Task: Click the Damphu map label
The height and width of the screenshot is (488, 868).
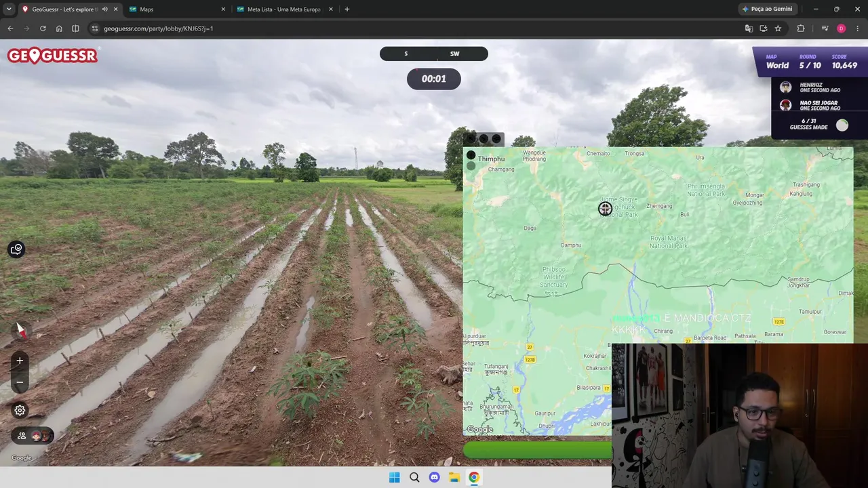Action: (571, 245)
